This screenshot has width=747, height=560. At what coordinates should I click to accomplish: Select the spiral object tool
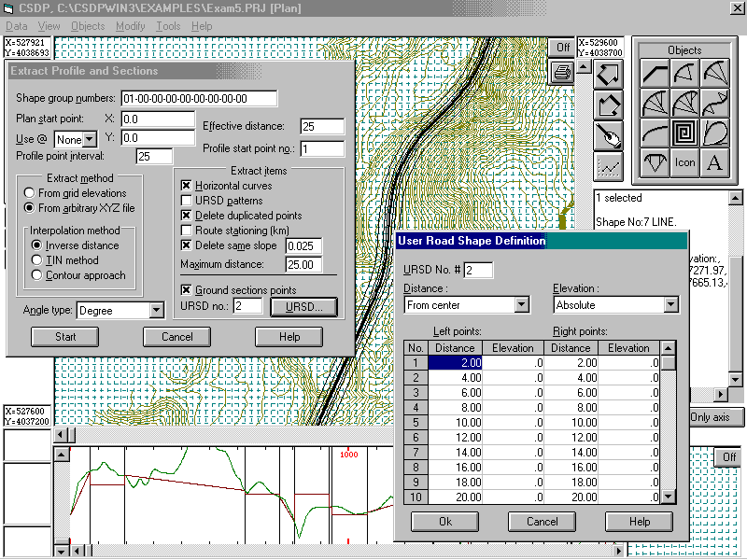coord(684,133)
